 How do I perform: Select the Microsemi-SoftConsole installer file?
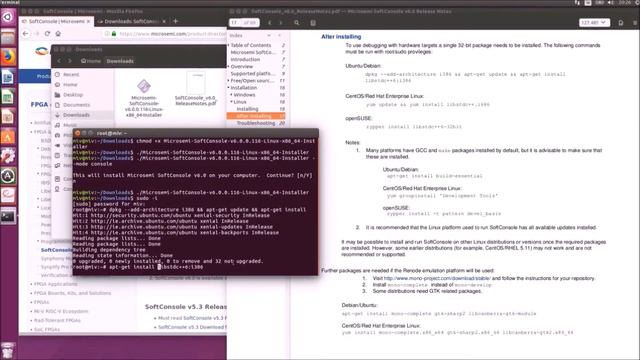(144, 97)
